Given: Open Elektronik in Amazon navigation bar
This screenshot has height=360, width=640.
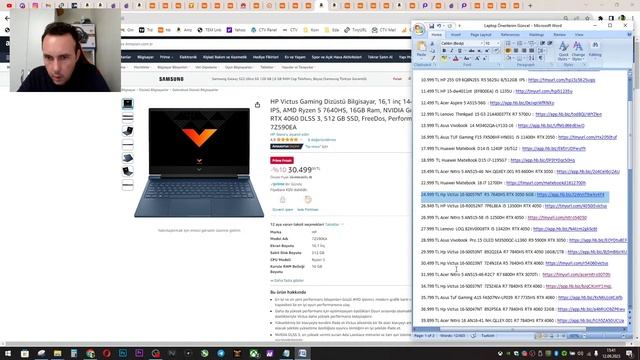Looking at the screenshot, I should (188, 57).
